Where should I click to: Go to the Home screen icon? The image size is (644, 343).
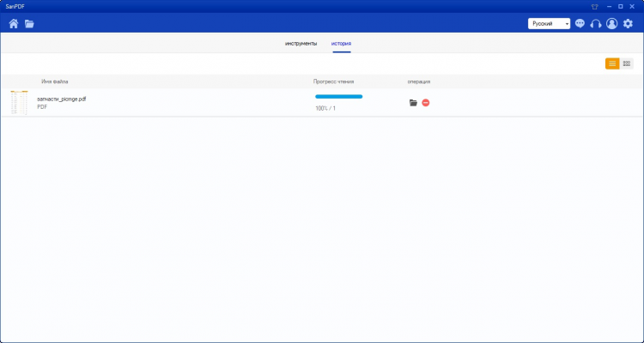pyautogui.click(x=14, y=24)
